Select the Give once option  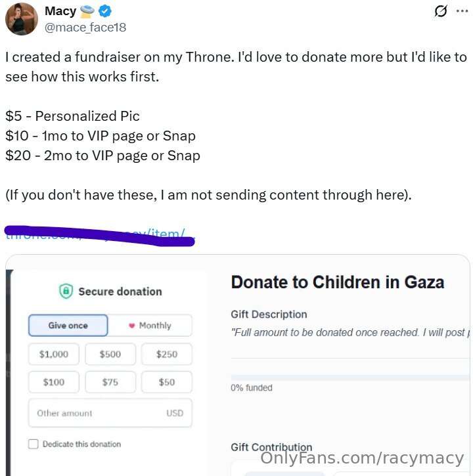tap(68, 326)
